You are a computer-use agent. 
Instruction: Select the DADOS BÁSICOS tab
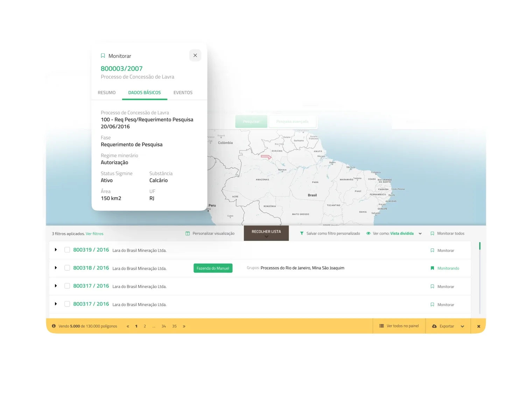point(145,93)
